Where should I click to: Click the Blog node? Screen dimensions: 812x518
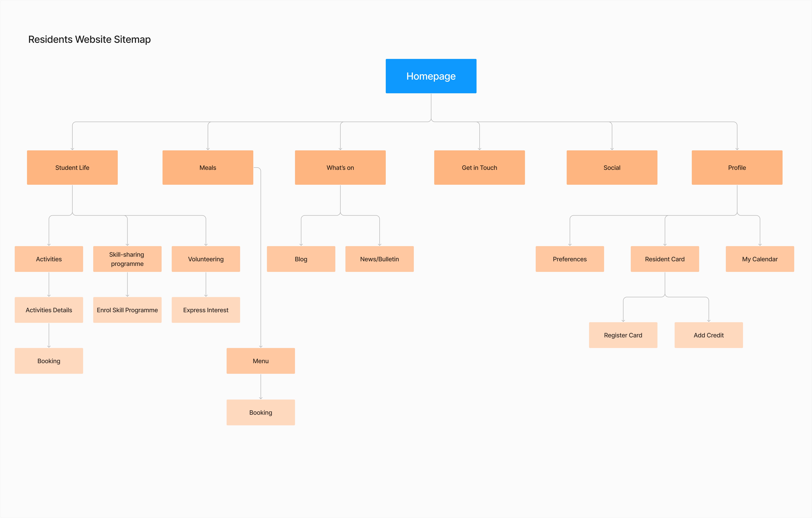click(301, 259)
